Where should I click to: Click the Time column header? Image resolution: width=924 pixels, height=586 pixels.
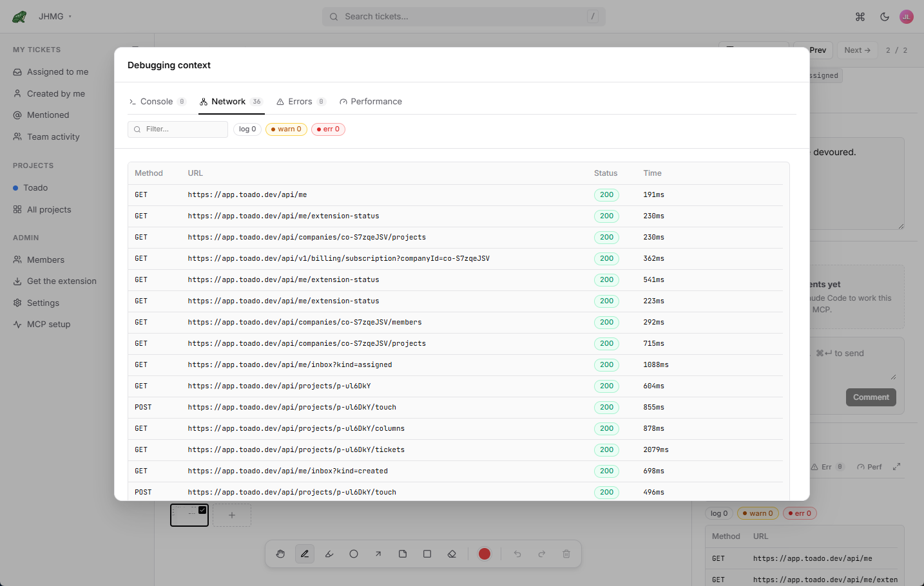652,173
